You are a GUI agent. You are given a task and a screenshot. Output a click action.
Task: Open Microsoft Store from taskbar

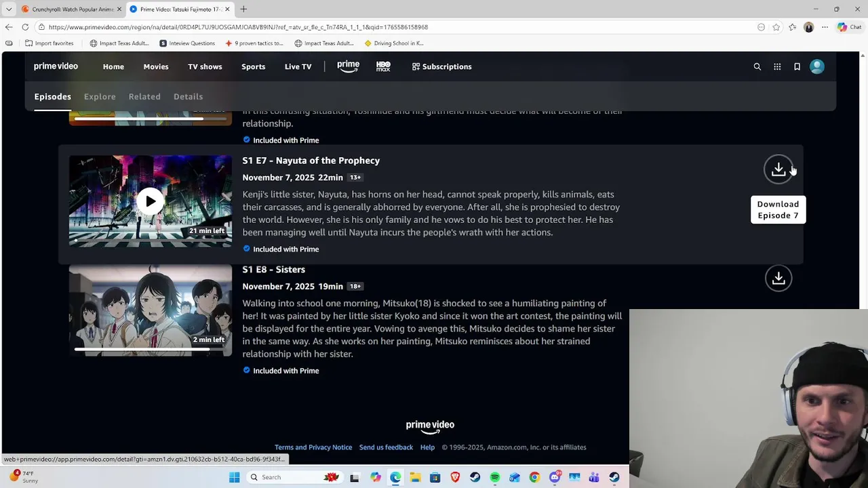(x=435, y=477)
